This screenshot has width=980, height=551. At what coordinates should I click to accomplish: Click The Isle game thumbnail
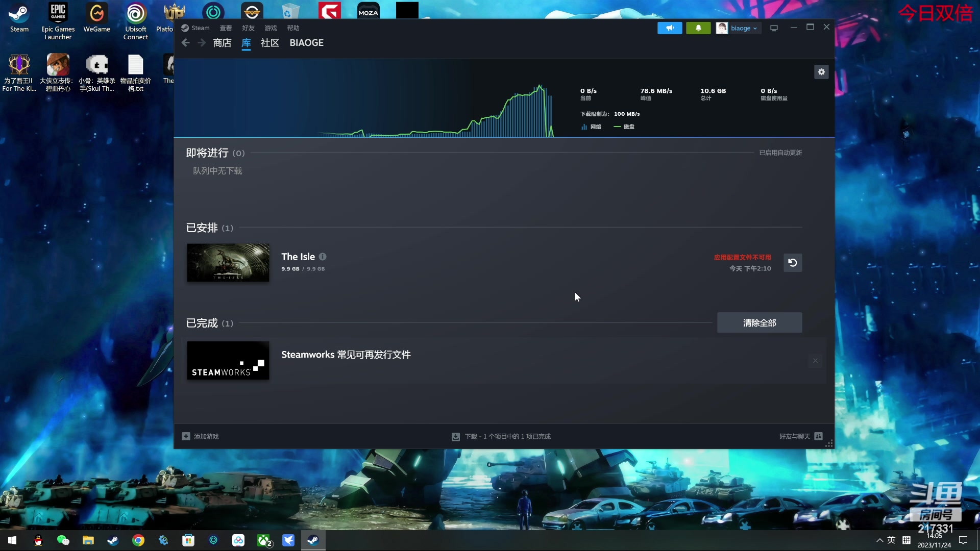coord(228,263)
